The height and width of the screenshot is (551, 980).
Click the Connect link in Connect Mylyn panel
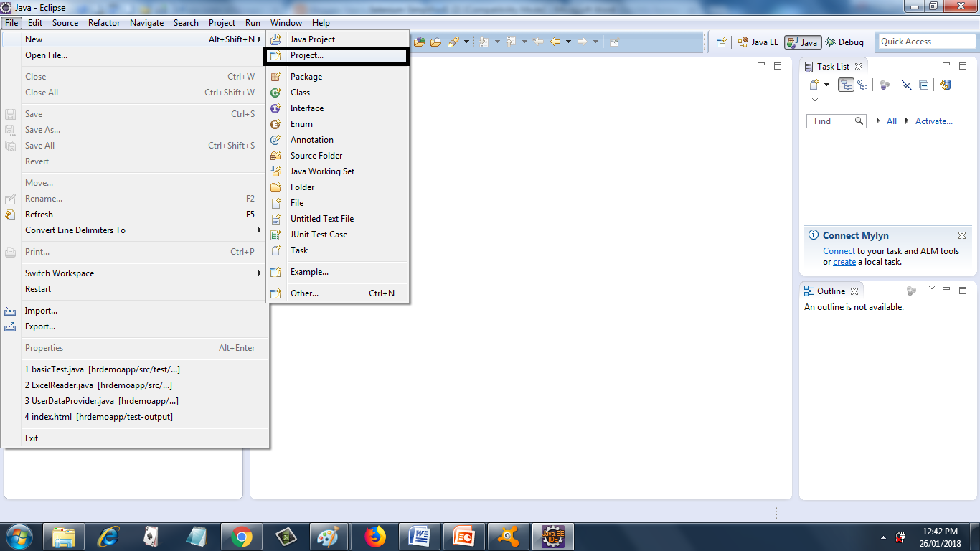839,250
